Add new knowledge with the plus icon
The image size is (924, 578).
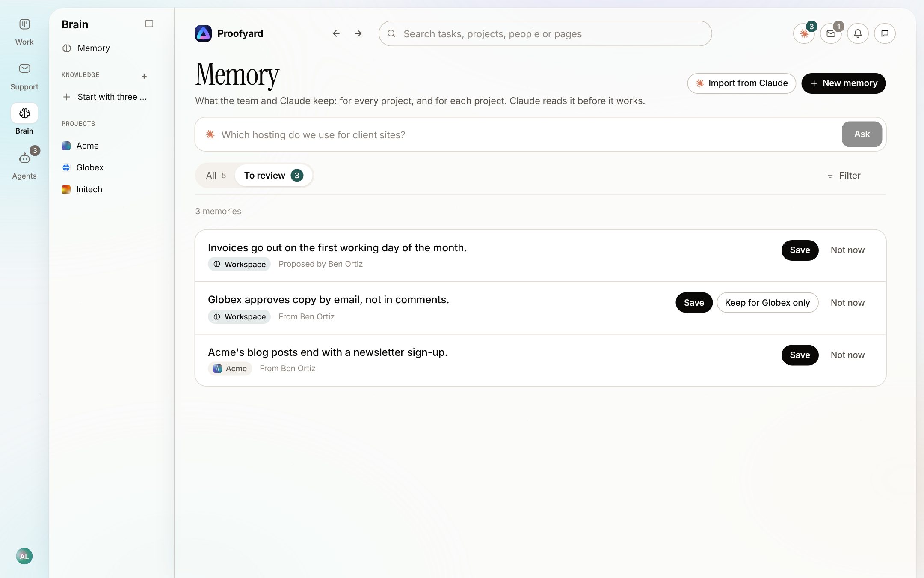pos(144,76)
